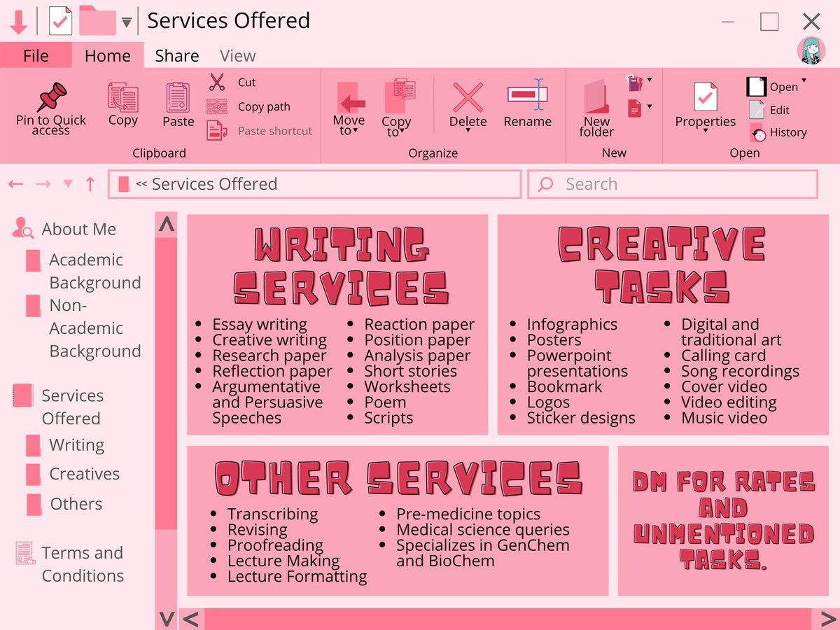
Task: Open the File tab
Action: (x=36, y=55)
